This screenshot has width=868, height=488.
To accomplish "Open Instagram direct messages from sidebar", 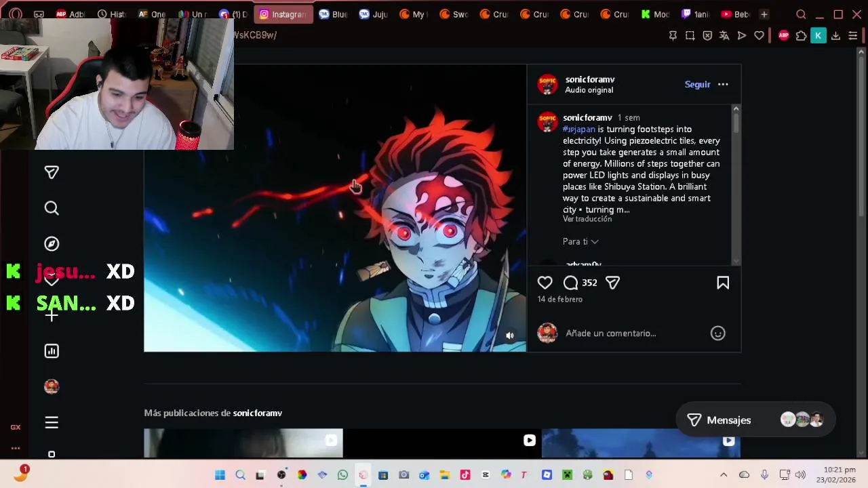I will tap(52, 173).
